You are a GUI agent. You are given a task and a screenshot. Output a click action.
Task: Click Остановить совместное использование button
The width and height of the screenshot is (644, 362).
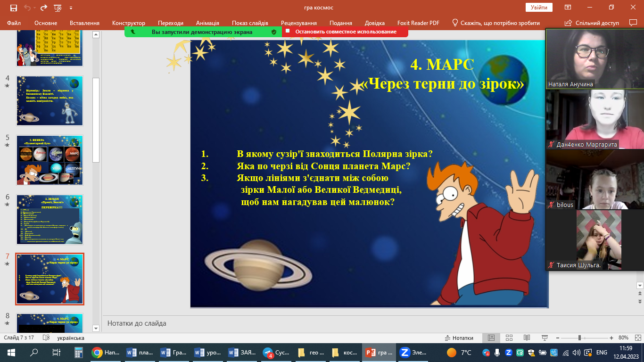[x=346, y=32]
